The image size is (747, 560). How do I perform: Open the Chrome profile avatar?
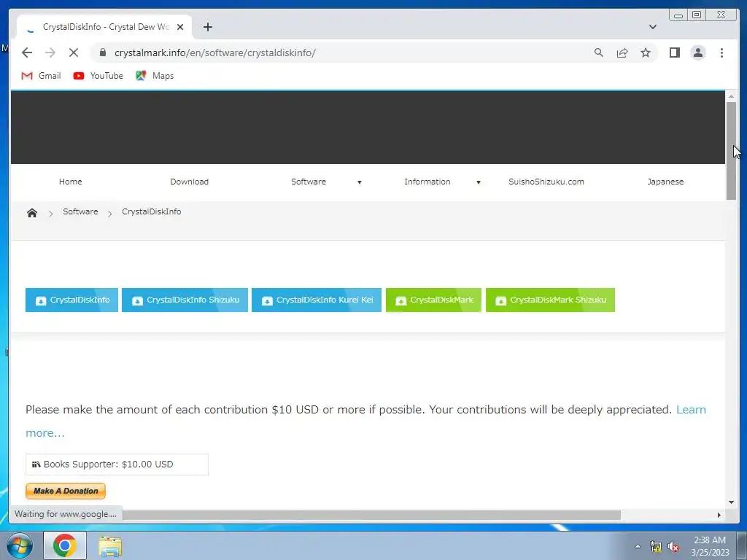coord(698,52)
